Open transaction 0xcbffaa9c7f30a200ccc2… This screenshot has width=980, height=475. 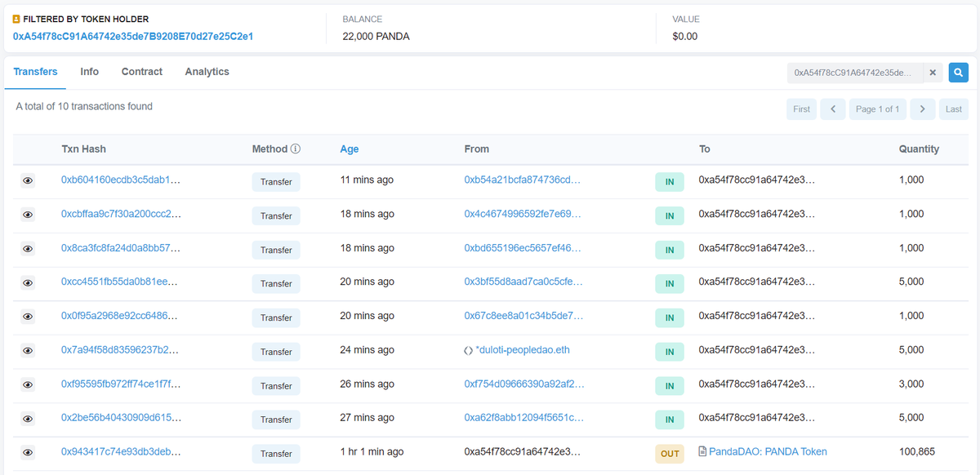tap(121, 214)
